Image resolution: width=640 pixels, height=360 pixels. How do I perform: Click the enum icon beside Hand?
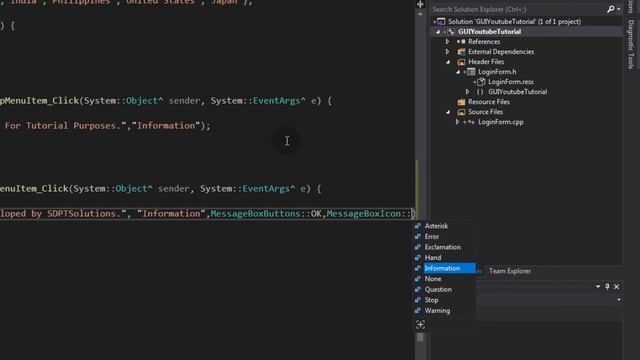tap(418, 258)
